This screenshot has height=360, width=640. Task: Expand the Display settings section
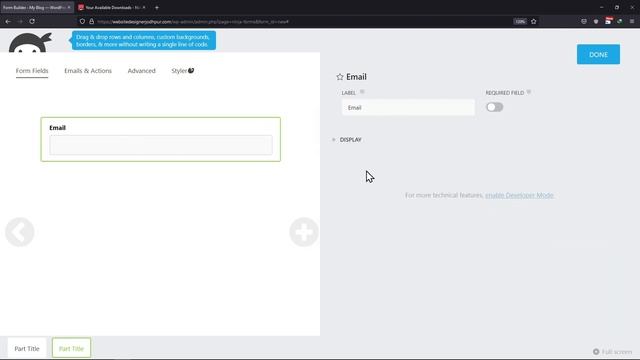[x=347, y=140]
